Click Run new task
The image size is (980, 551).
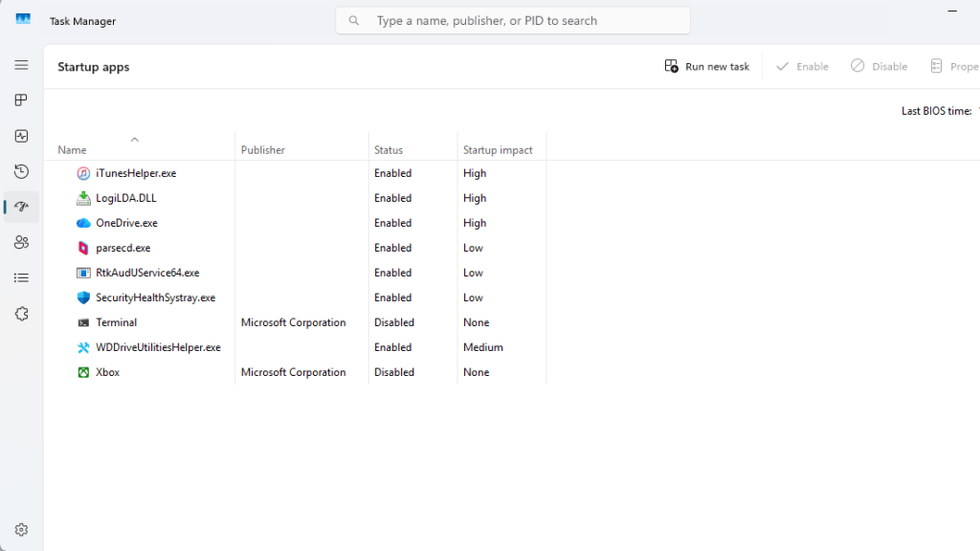(706, 66)
